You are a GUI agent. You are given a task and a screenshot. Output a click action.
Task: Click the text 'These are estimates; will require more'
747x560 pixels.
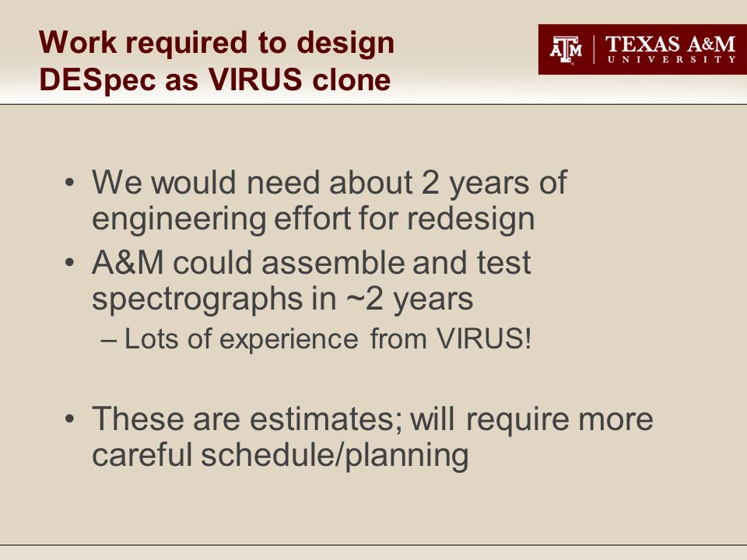373,419
